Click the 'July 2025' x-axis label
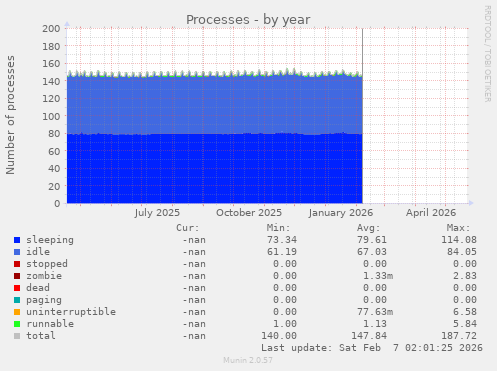Viewport: 497px width, 371px height. click(x=157, y=213)
